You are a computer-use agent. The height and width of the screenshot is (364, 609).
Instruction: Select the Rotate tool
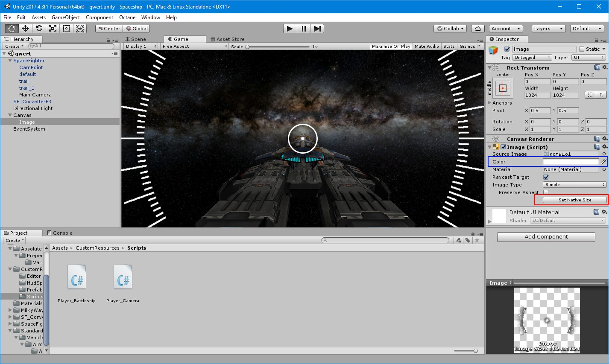pos(39,29)
